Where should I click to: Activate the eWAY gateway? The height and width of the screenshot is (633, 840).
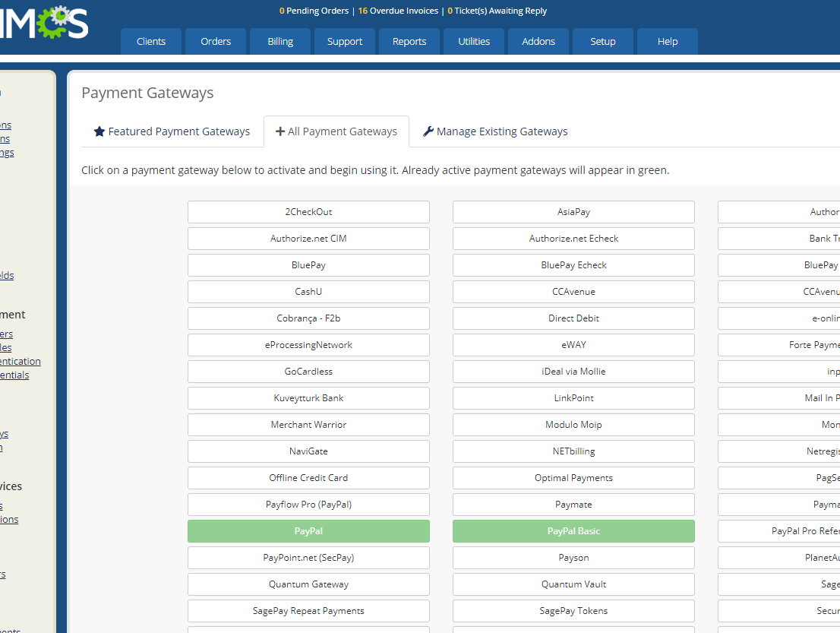tap(573, 345)
